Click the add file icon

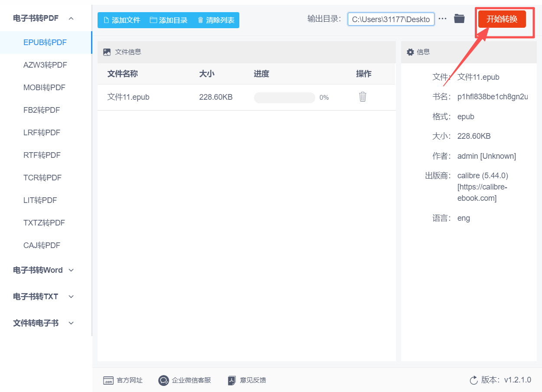click(x=106, y=20)
